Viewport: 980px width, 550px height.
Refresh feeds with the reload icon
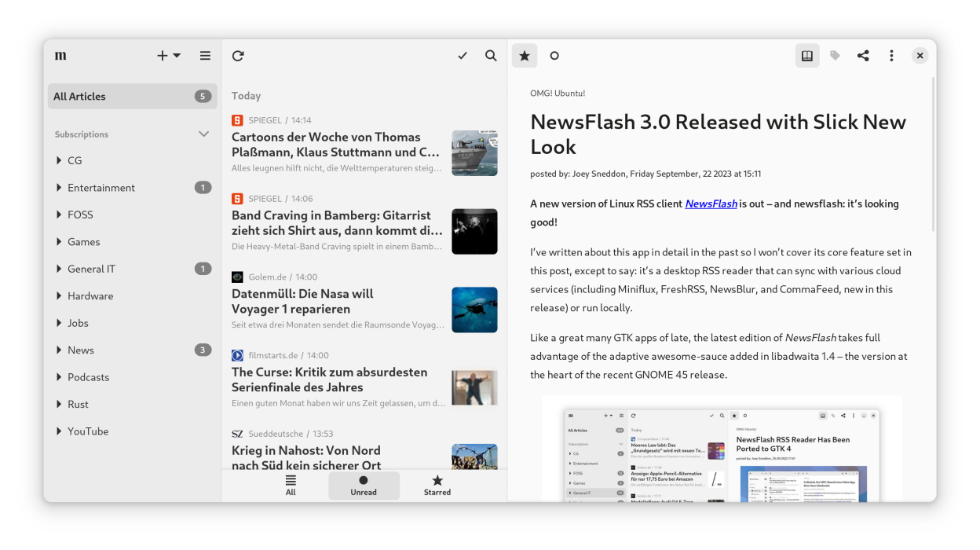pyautogui.click(x=238, y=56)
